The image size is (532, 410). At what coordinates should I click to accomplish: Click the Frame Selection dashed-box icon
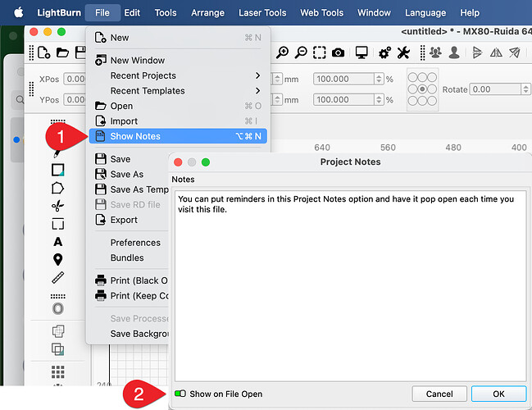[x=319, y=52]
